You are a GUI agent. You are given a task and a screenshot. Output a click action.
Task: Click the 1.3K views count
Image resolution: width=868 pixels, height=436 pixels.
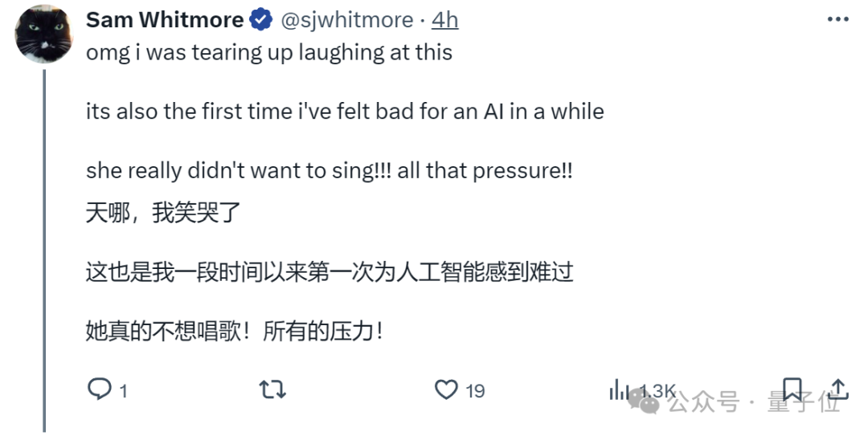coord(657,390)
